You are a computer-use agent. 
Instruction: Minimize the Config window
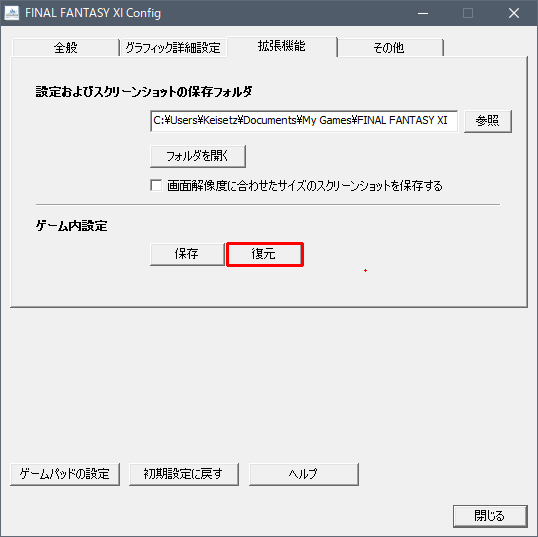coord(423,13)
